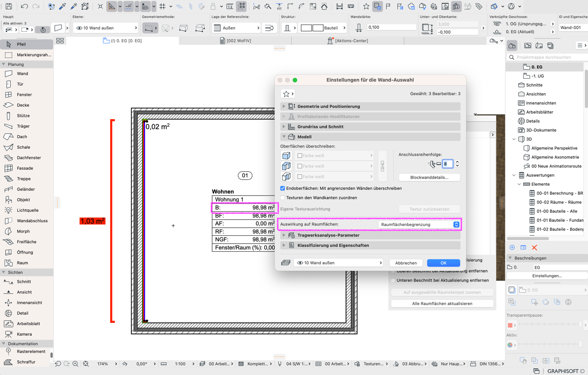This screenshot has height=375, width=588.
Task: Select the Pfeil arrow tool
Action: tap(26, 44)
